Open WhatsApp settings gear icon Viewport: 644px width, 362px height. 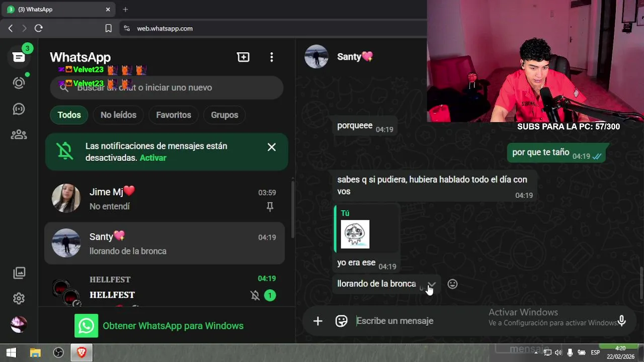coord(19,298)
